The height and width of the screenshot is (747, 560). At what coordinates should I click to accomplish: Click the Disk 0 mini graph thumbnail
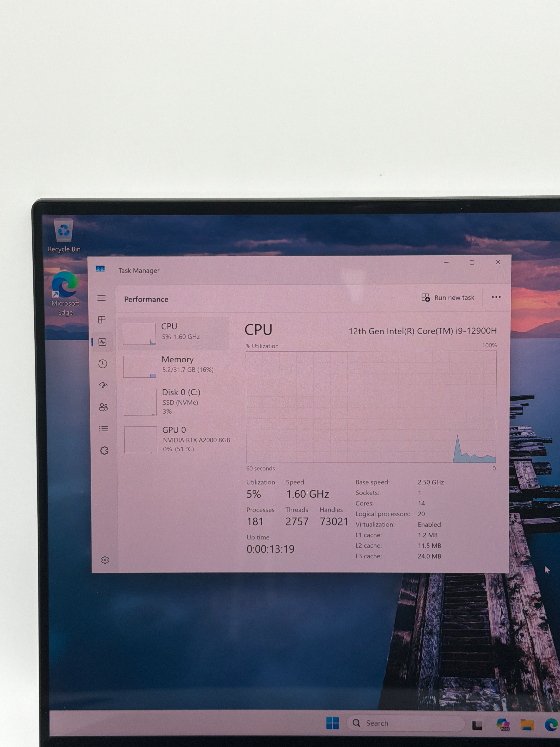[x=140, y=402]
